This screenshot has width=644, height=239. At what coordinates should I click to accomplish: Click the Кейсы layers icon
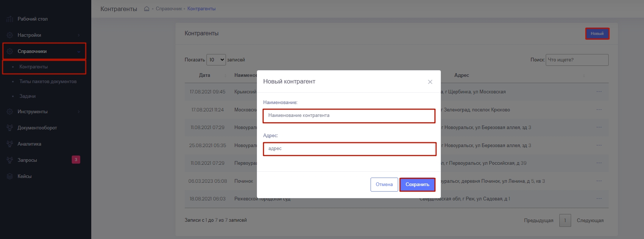(10, 176)
